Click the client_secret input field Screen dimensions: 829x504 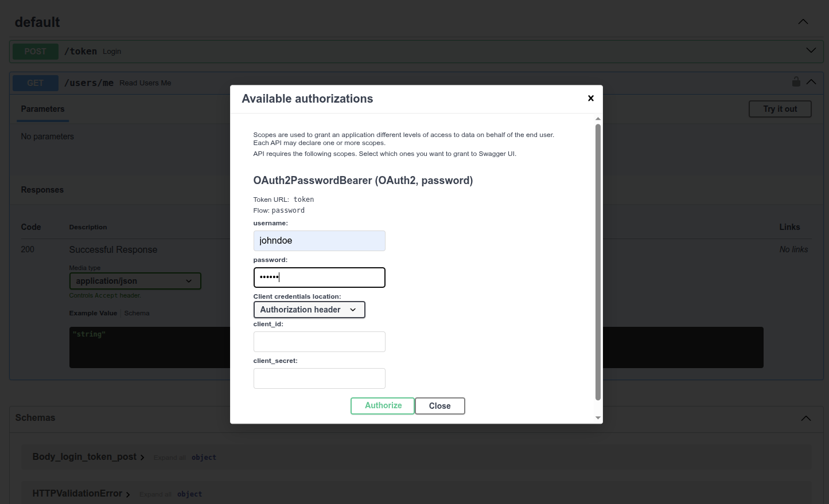click(319, 378)
